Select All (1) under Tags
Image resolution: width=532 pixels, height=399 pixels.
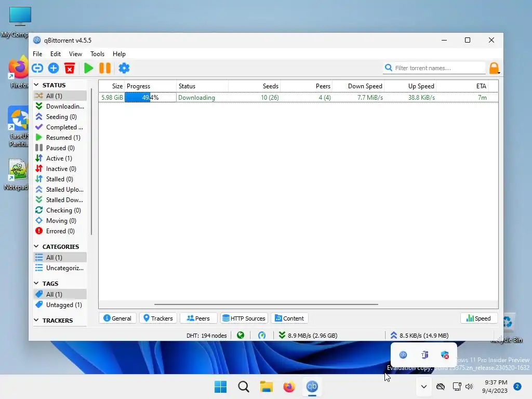[60, 294]
